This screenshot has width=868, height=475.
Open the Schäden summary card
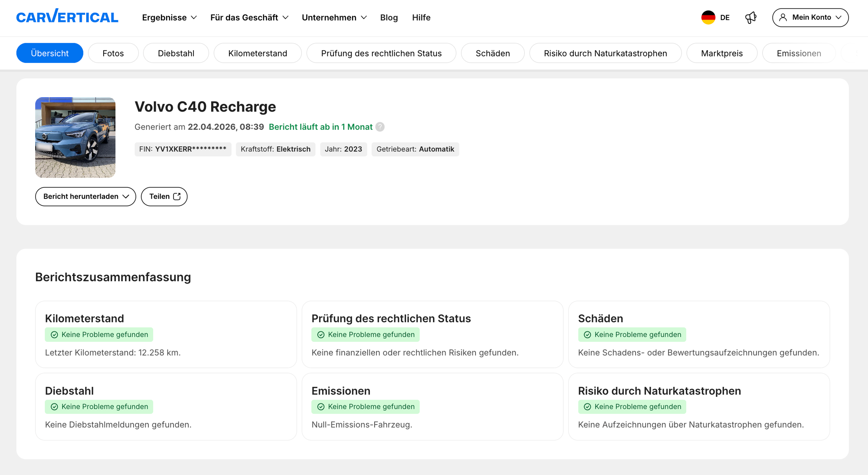699,334
